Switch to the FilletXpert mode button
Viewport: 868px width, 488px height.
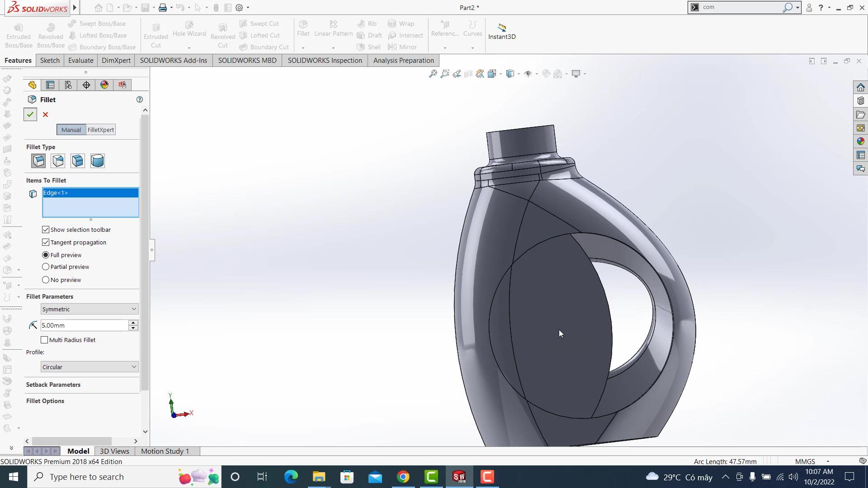[101, 130]
